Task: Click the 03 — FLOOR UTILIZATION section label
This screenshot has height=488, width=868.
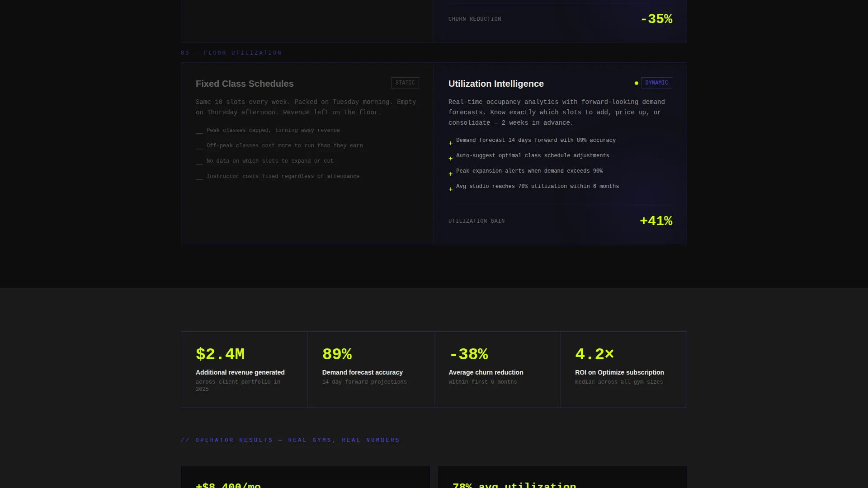Action: tap(231, 53)
